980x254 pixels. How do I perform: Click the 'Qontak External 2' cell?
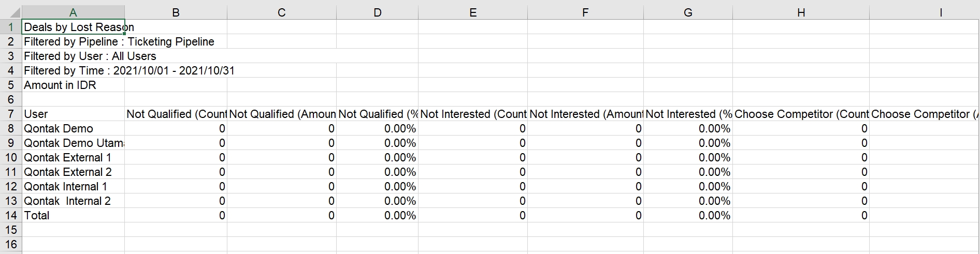[x=73, y=172]
